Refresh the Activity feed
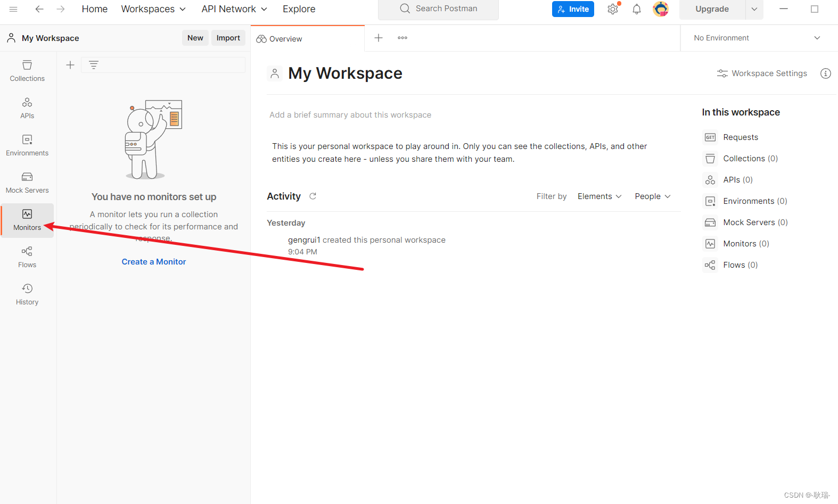Viewport: 838px width, 504px height. 313,196
